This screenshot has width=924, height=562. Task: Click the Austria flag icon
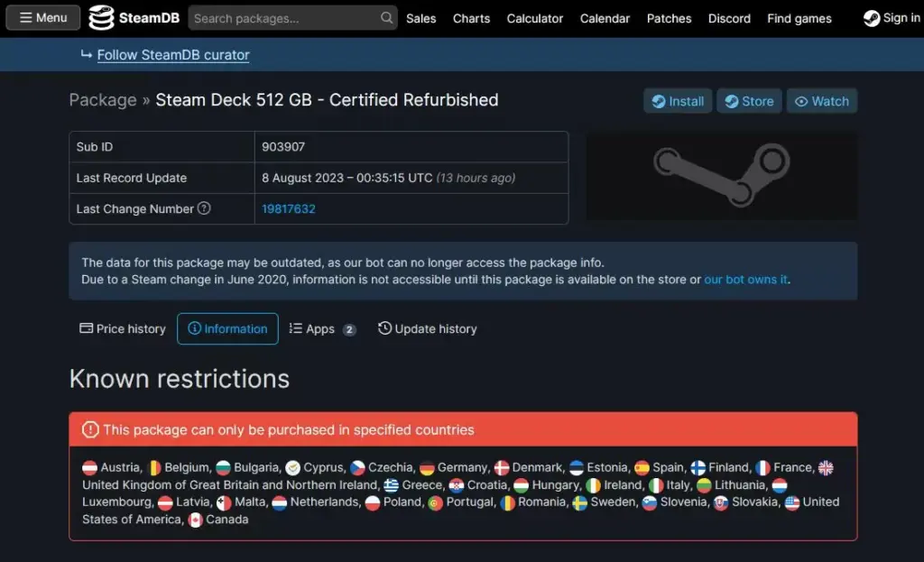pos(89,468)
